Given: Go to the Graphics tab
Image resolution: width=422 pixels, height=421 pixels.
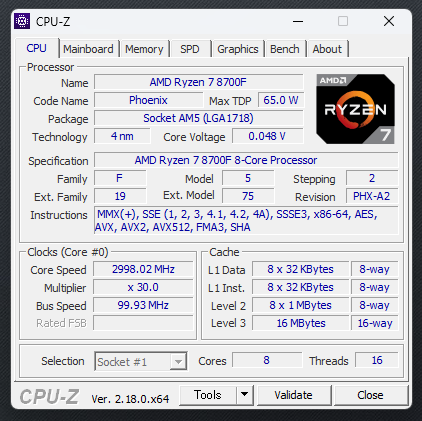Looking at the screenshot, I should 238,49.
